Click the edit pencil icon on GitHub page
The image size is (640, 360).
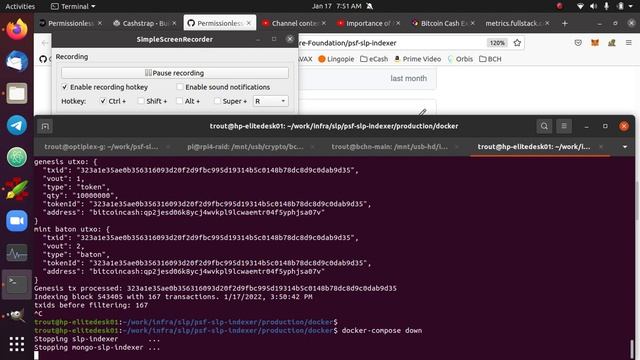tap(422, 111)
